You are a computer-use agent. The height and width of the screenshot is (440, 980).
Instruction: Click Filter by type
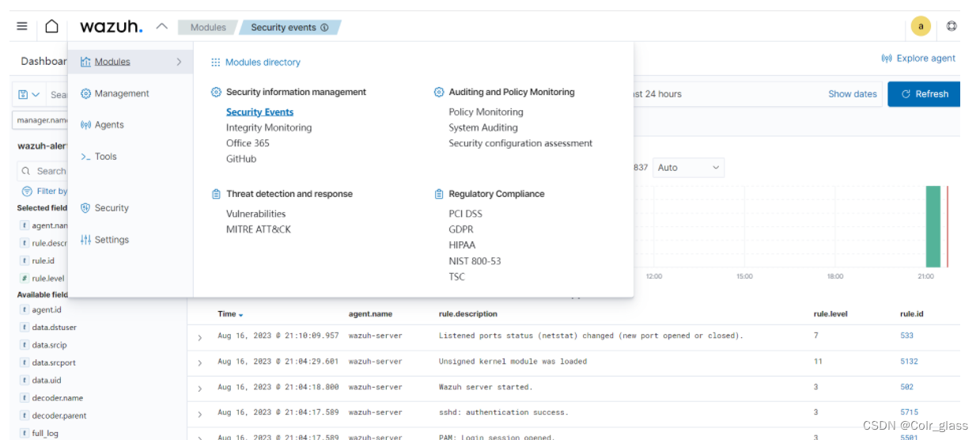click(x=45, y=191)
